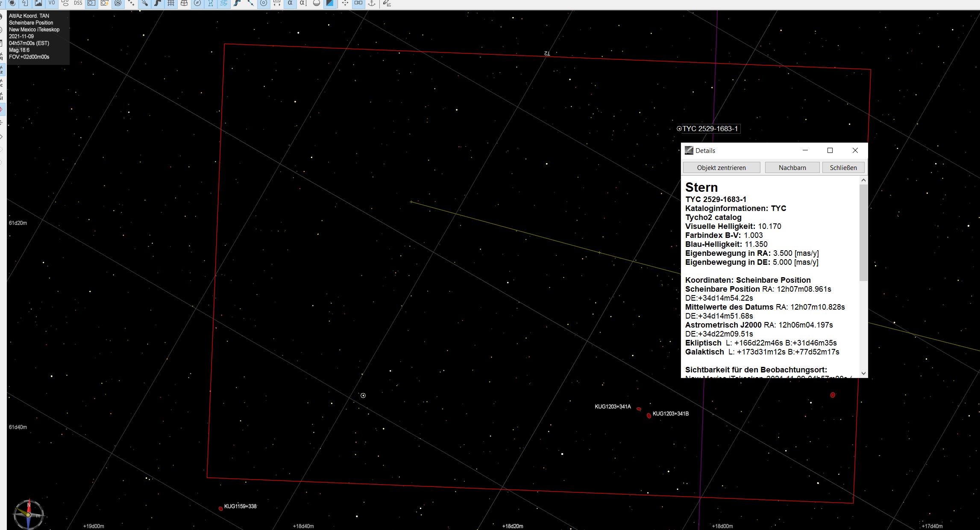Image resolution: width=980 pixels, height=530 pixels.
Task: Click the Details vertical scrollbar thumb
Action: (863, 233)
